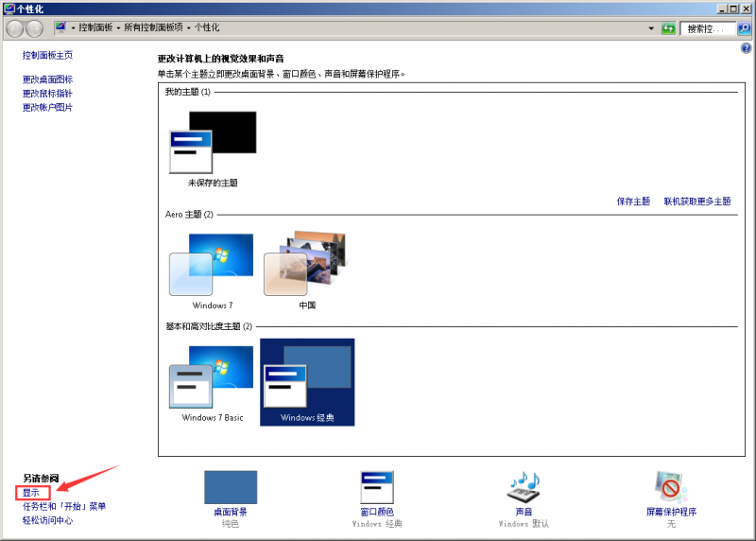The height and width of the screenshot is (541, 756).
Task: Click the 屏幕保护程序 text link
Action: click(x=671, y=512)
